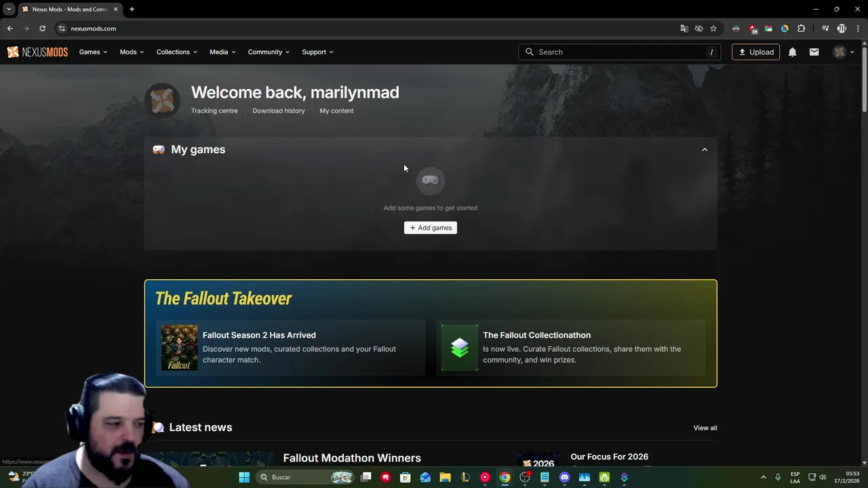View site information icon in address bar
Viewport: 868px width, 488px height.
point(61,28)
